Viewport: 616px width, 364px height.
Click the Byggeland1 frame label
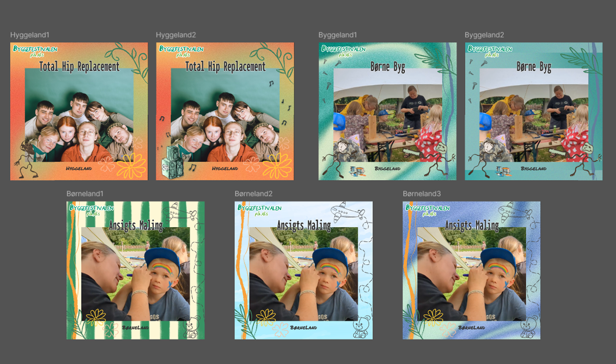pyautogui.click(x=337, y=35)
